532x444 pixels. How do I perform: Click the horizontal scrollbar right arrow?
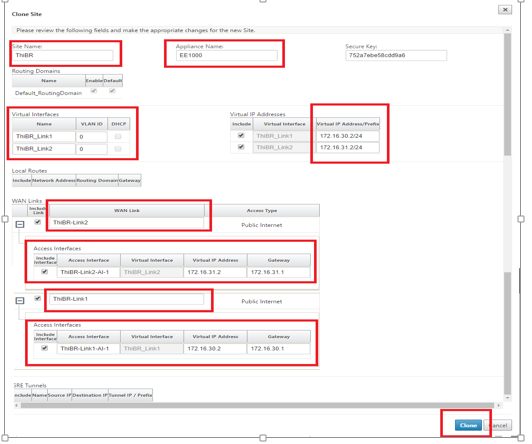(x=498, y=405)
